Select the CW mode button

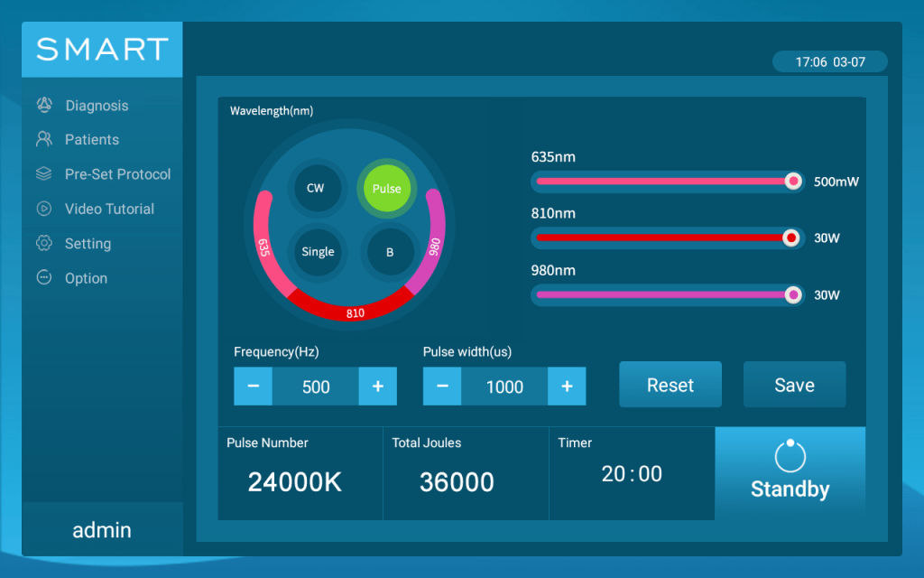315,188
